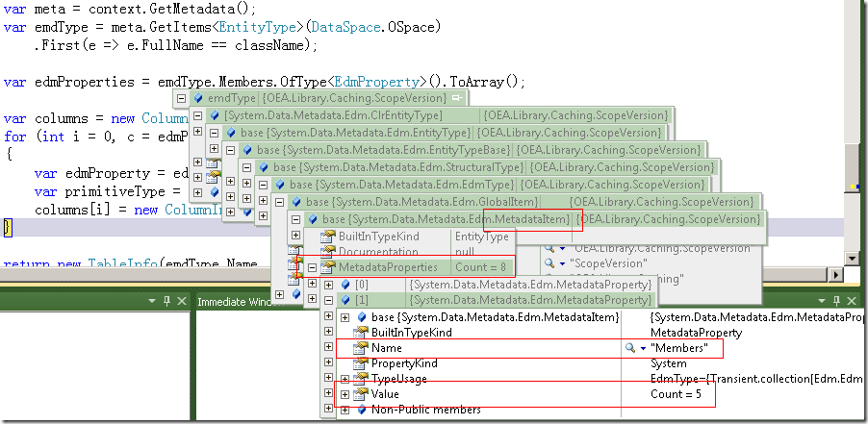The height and width of the screenshot is (424, 868).
Task: Click object icon of ClrEntityType row
Action: [x=215, y=116]
